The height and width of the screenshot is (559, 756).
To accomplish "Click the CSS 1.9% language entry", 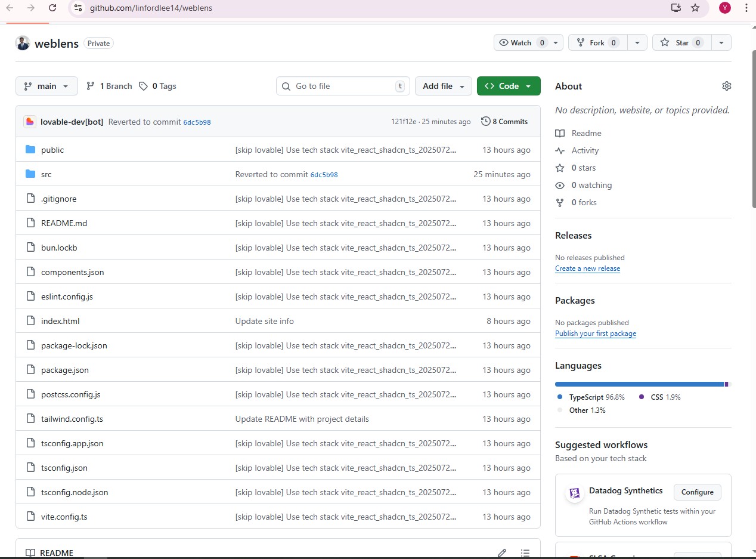I will (x=660, y=397).
